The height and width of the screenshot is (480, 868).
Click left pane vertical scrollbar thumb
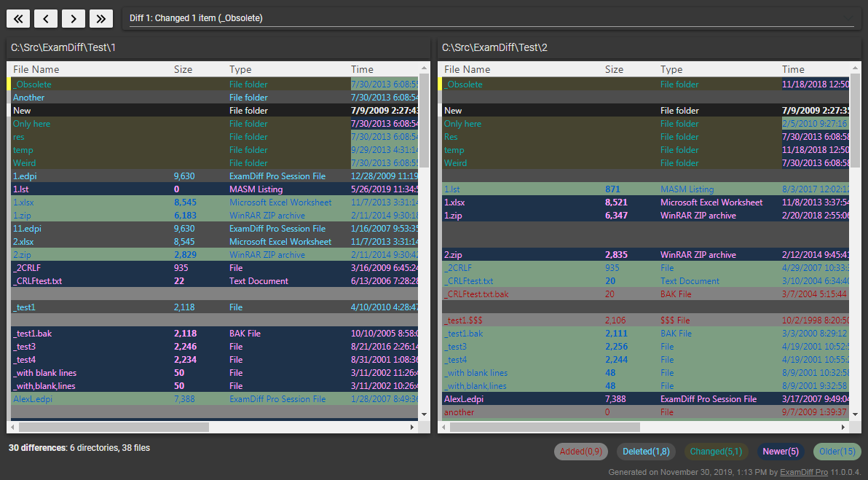click(424, 120)
